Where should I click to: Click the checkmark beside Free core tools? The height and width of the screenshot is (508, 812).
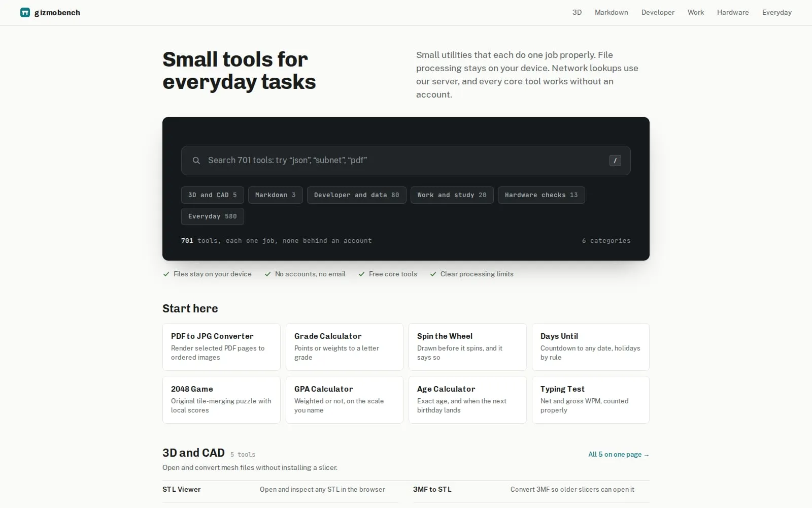point(361,274)
